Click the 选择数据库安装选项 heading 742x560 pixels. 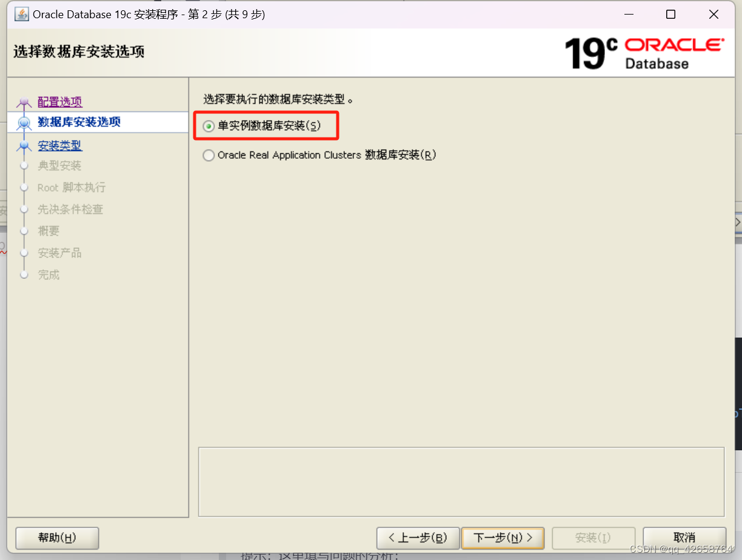point(79,52)
